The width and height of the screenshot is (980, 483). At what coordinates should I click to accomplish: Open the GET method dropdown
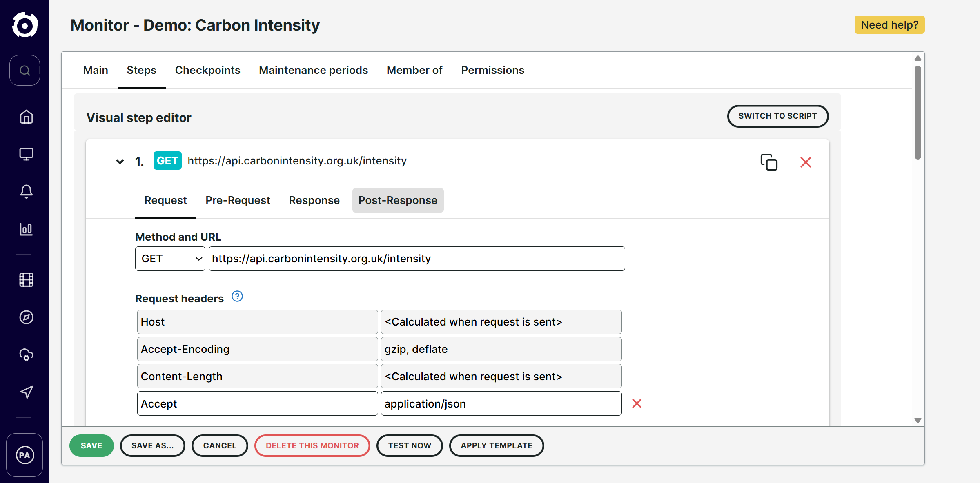click(x=170, y=259)
